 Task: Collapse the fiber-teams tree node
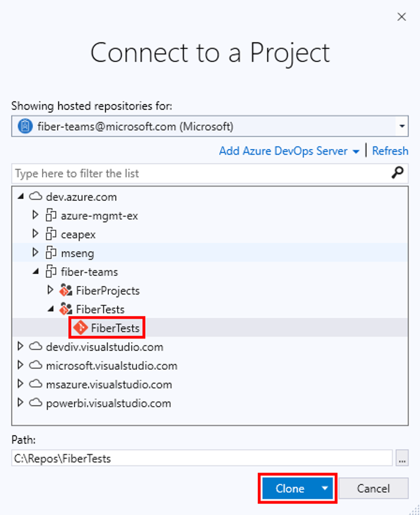pyautogui.click(x=35, y=272)
